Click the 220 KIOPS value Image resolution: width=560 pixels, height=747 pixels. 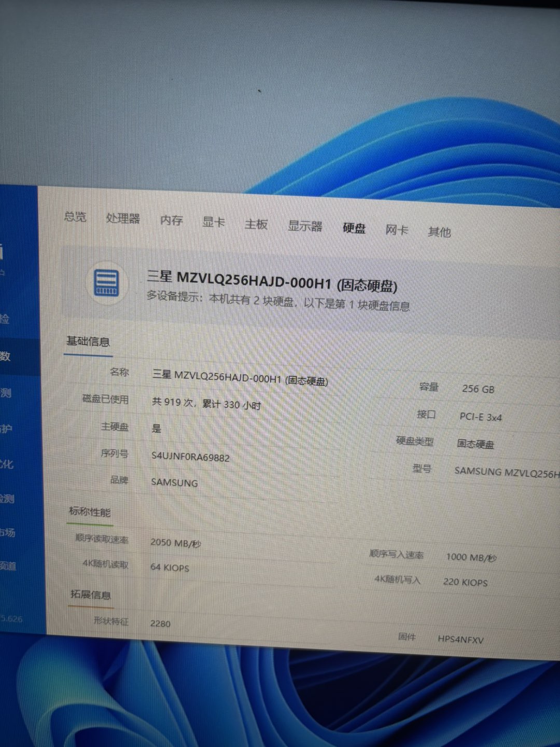tap(466, 582)
